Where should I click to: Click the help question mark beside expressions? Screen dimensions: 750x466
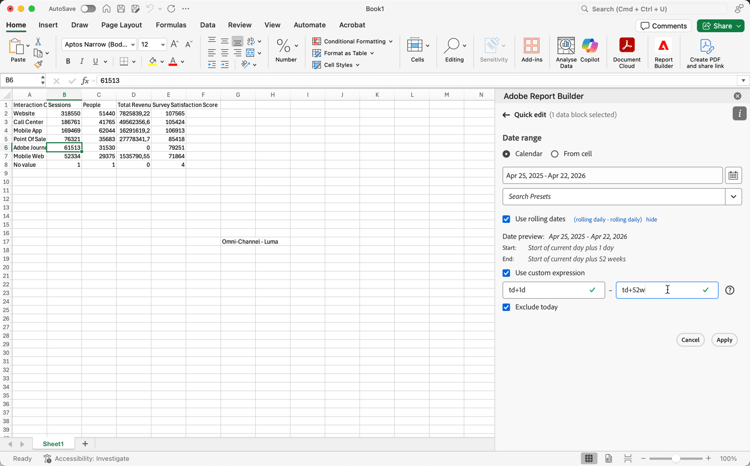[x=729, y=290]
